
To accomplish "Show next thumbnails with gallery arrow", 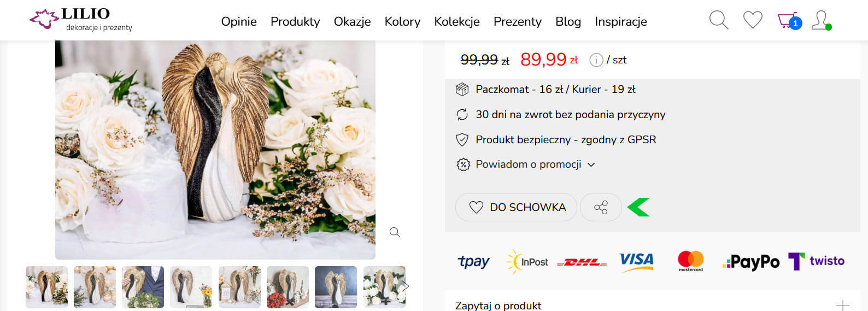I will pyautogui.click(x=406, y=286).
